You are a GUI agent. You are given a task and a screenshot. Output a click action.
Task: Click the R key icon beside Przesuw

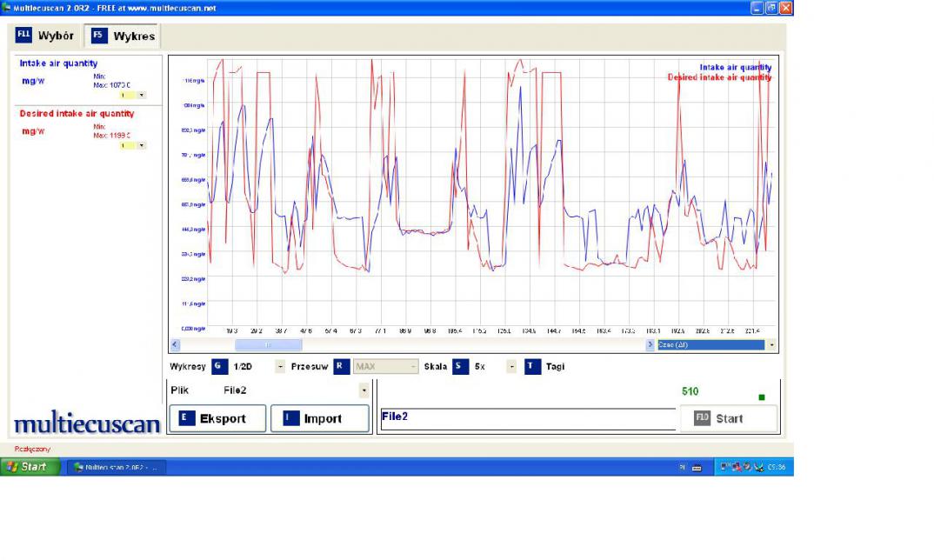(x=342, y=366)
